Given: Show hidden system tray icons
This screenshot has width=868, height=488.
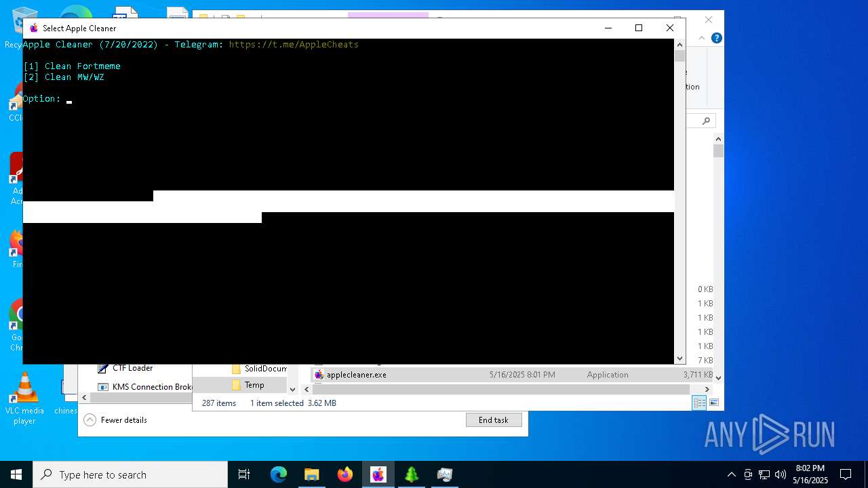Looking at the screenshot, I should click(x=731, y=474).
